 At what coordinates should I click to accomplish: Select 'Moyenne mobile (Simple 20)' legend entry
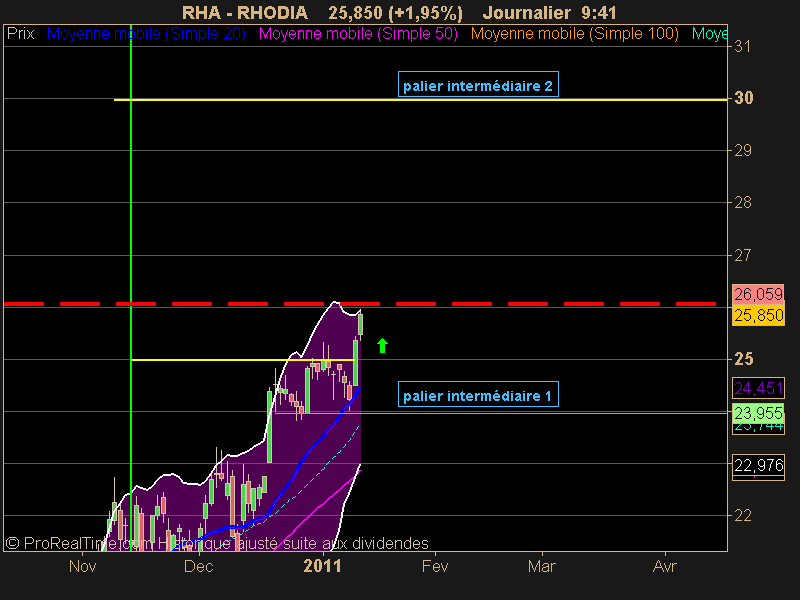pyautogui.click(x=146, y=34)
